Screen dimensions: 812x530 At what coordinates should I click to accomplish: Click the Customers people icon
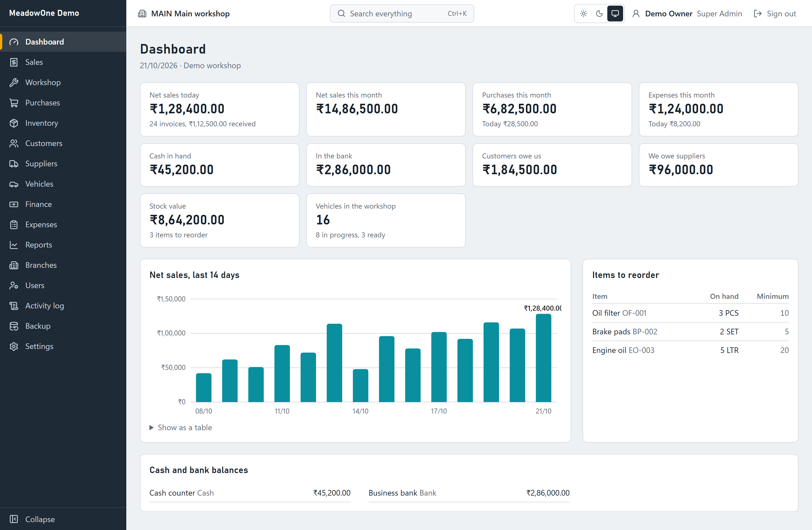click(14, 143)
